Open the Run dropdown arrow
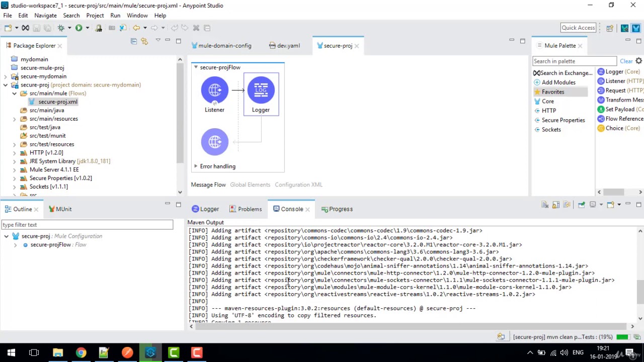 point(87,28)
